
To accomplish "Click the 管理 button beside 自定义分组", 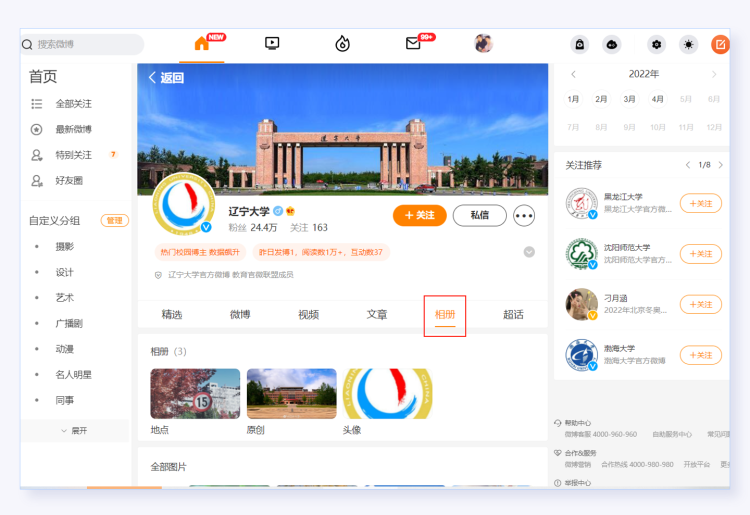I will [x=114, y=220].
